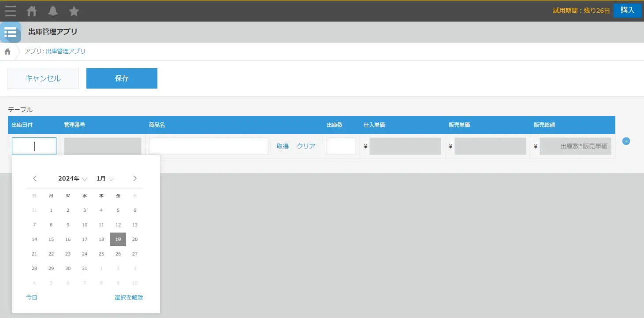Open the 1月 month dropdown

[105, 178]
